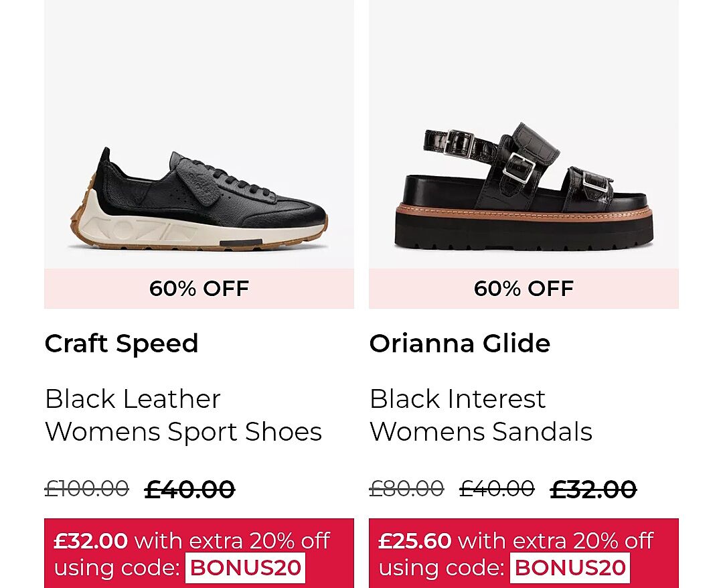
Task: Click the 60% OFF badge under the sandal
Action: point(524,289)
